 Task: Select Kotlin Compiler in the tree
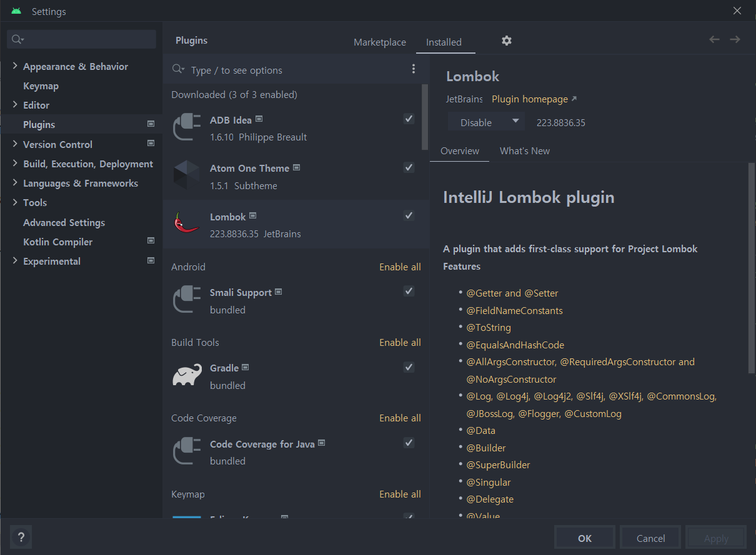(57, 242)
